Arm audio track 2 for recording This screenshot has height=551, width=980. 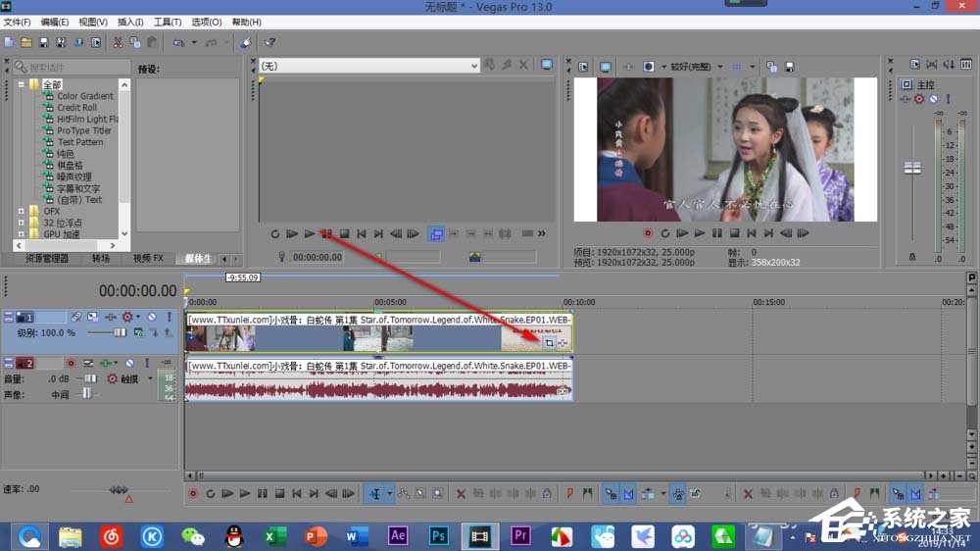point(71,364)
